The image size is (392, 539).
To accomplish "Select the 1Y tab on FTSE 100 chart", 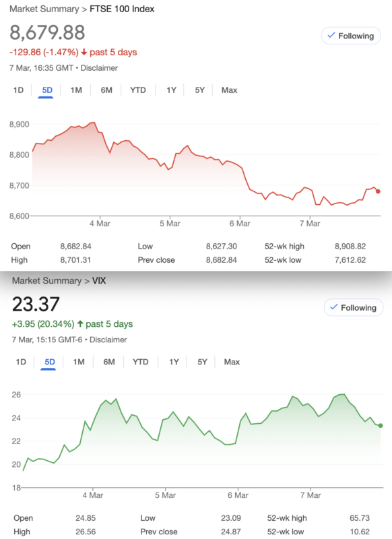I will (171, 90).
